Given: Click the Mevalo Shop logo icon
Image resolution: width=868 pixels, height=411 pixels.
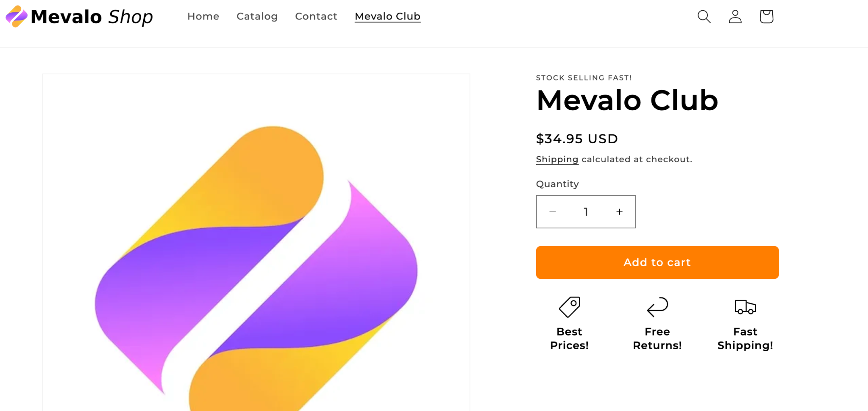Looking at the screenshot, I should [x=16, y=16].
